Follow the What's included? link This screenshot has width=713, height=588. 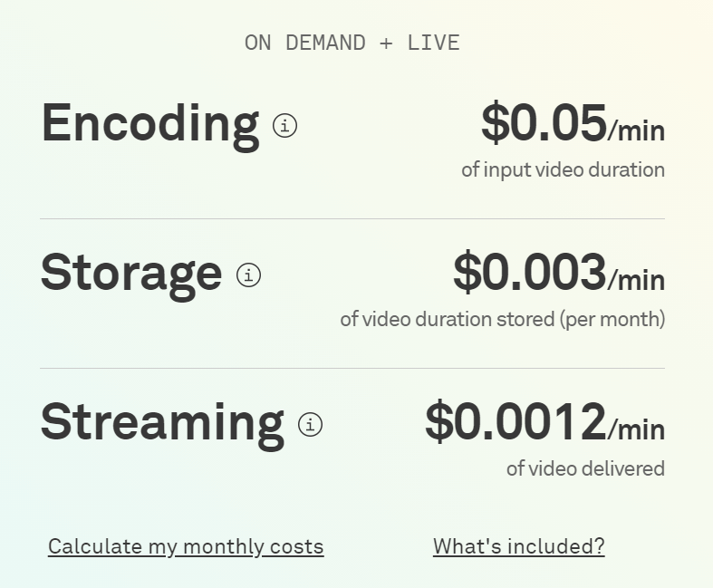(519, 546)
